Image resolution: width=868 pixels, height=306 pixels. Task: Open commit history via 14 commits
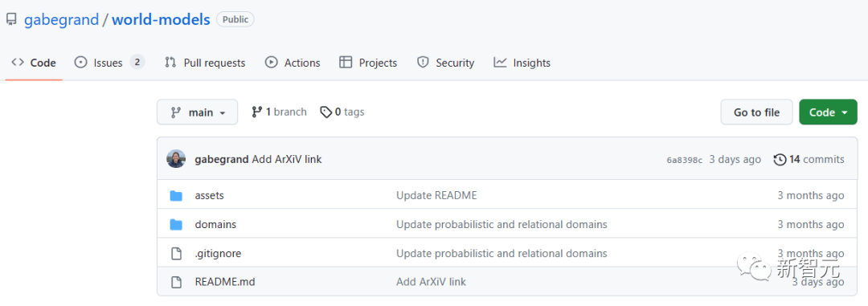pyautogui.click(x=809, y=159)
